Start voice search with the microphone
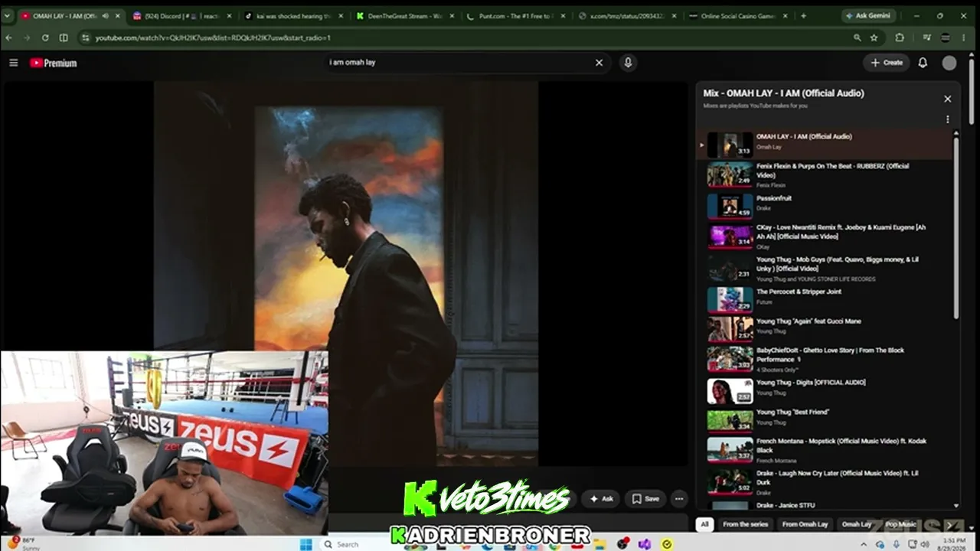Screen dimensions: 980x551 (628, 63)
